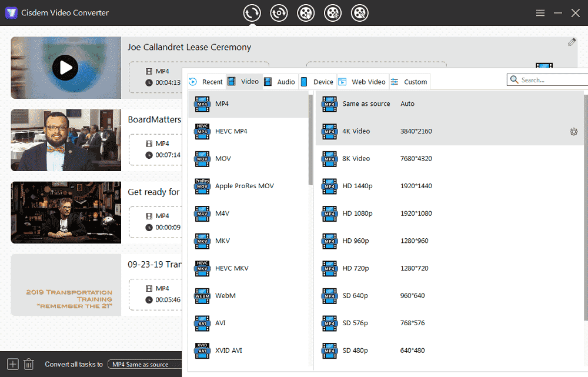Choose Same as source Auto preset
Screen dimensions: 588x377
click(x=450, y=104)
